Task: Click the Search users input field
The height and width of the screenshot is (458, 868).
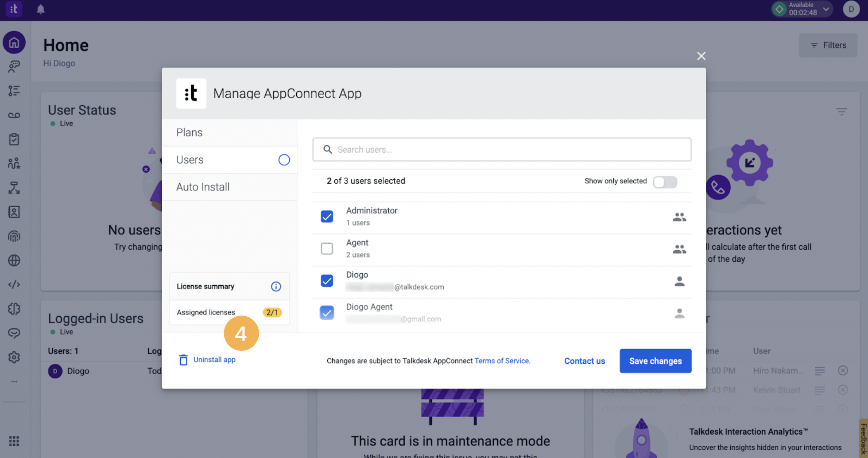Action: (x=502, y=149)
